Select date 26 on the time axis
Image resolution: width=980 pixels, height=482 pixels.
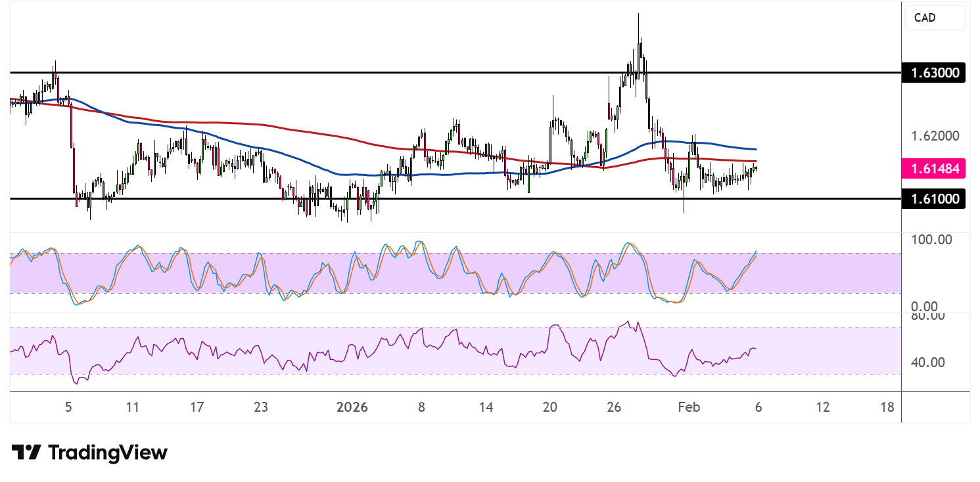(x=615, y=407)
